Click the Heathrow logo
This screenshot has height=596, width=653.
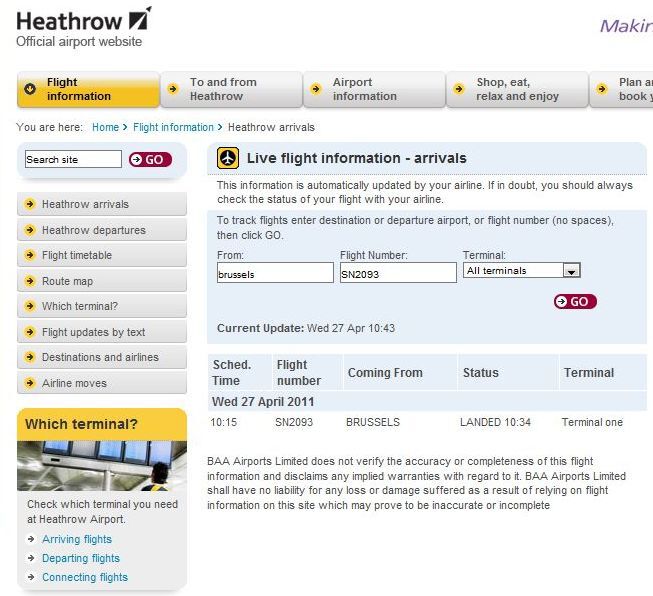coord(83,21)
